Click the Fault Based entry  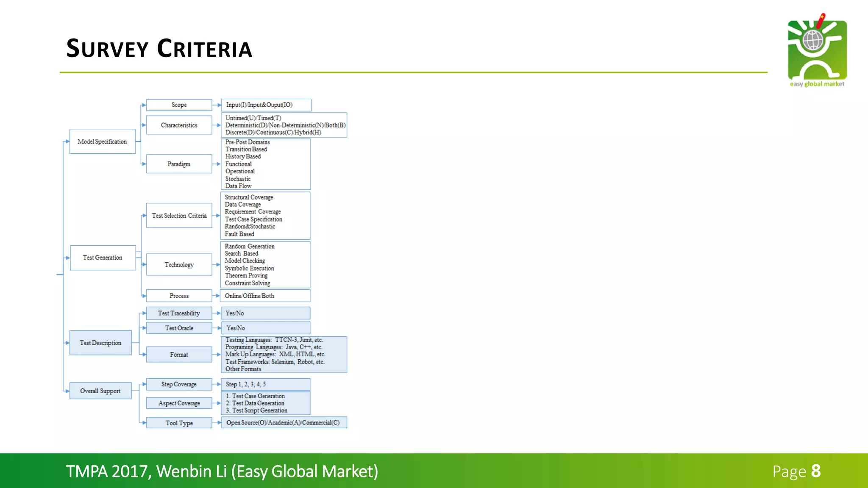pyautogui.click(x=239, y=234)
